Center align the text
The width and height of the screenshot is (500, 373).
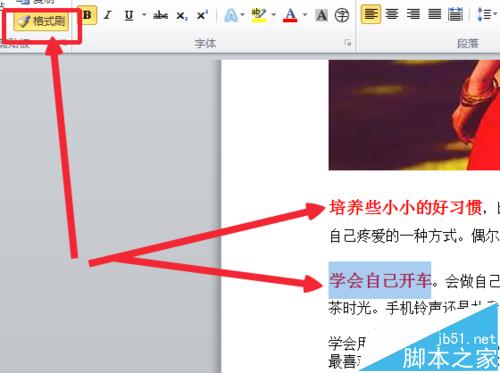pyautogui.click(x=392, y=14)
